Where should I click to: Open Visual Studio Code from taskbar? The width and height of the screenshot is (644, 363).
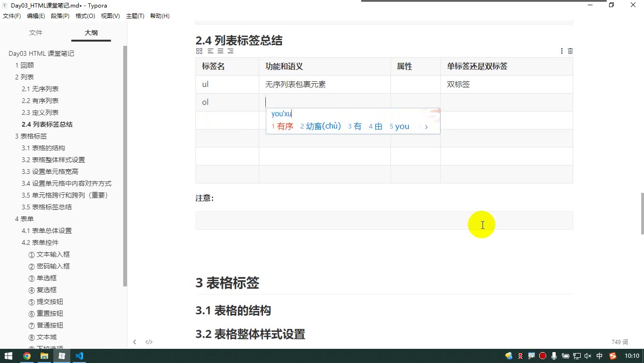pyautogui.click(x=79, y=356)
